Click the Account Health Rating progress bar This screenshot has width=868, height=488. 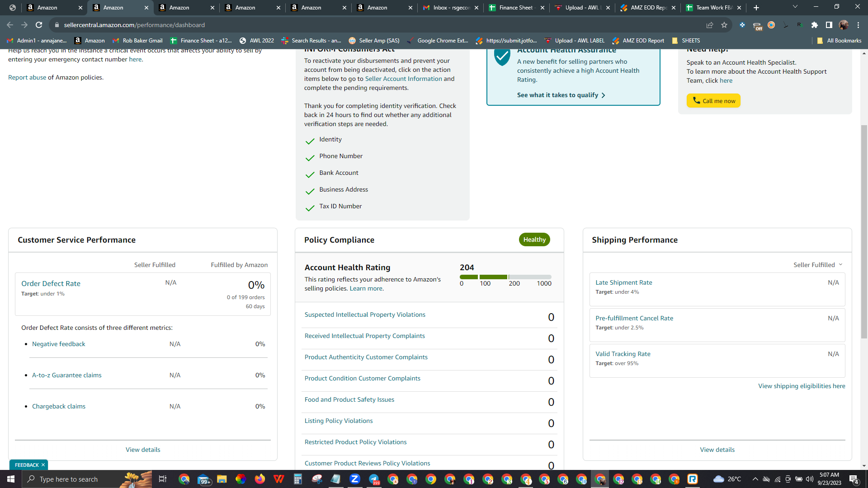(505, 277)
